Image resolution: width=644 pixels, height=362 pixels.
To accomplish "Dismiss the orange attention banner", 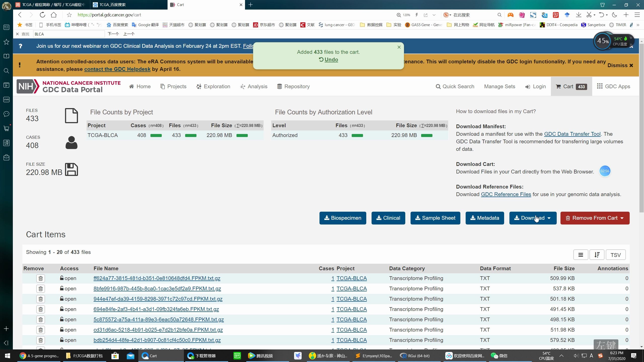I will pos(620,65).
